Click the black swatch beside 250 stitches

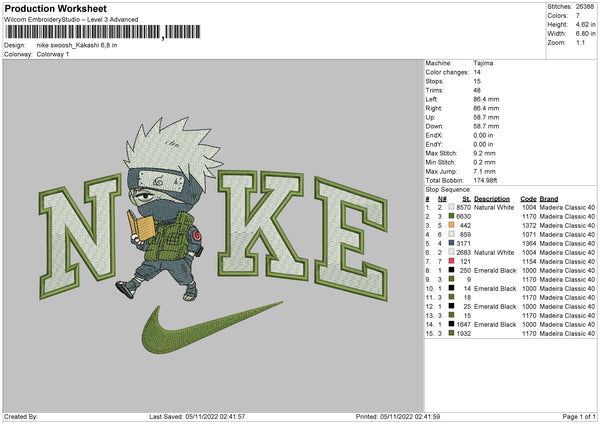(x=452, y=270)
